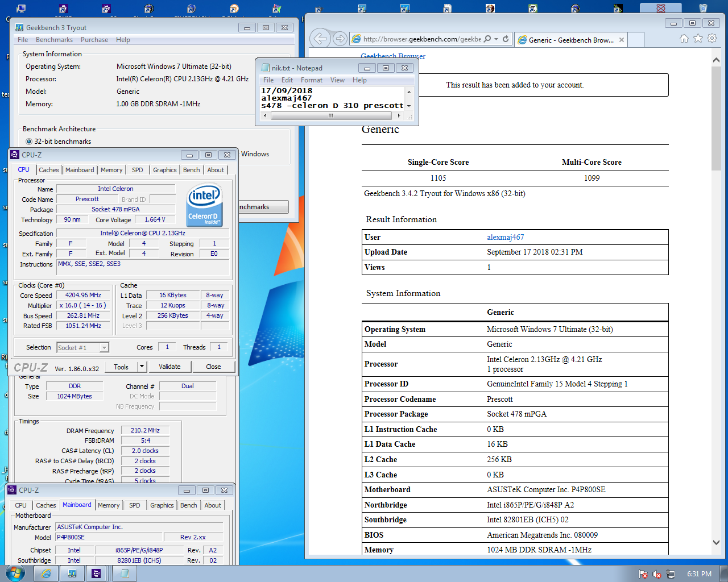Click the IE forward navigation arrow
The width and height of the screenshot is (728, 582).
tap(340, 39)
